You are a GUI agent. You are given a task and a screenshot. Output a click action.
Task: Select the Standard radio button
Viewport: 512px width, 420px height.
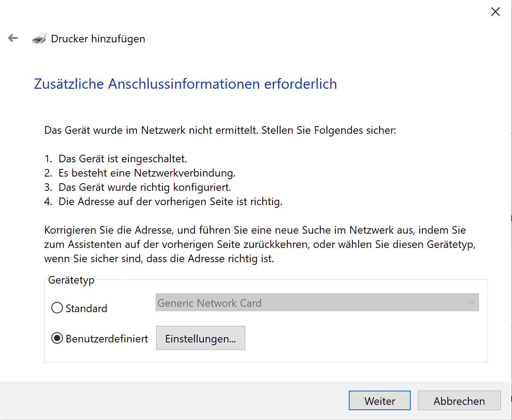click(57, 308)
